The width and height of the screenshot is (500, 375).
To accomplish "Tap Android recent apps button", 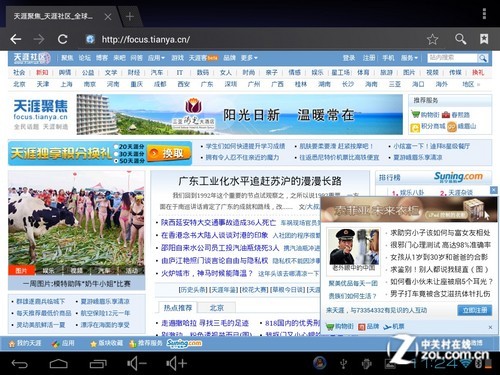I will 98,364.
